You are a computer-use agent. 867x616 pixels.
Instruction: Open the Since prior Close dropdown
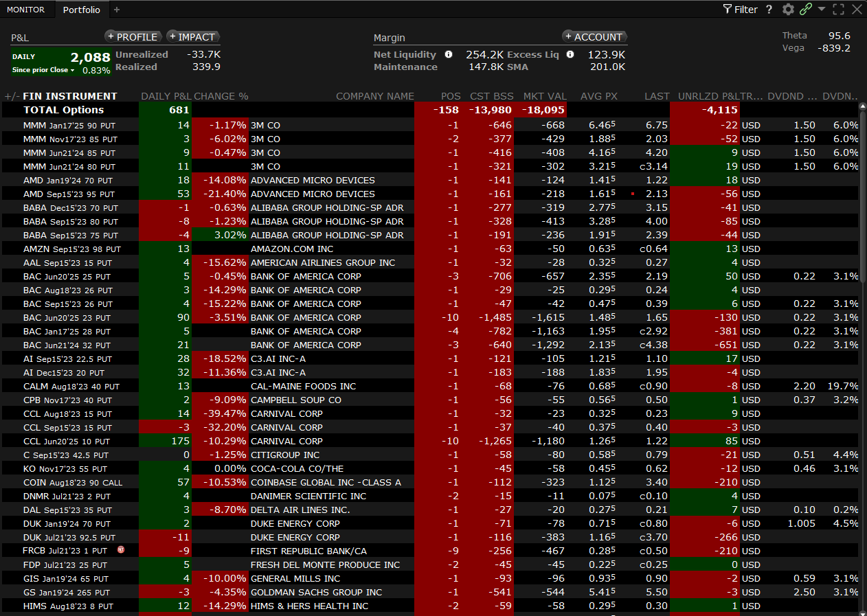(x=71, y=70)
